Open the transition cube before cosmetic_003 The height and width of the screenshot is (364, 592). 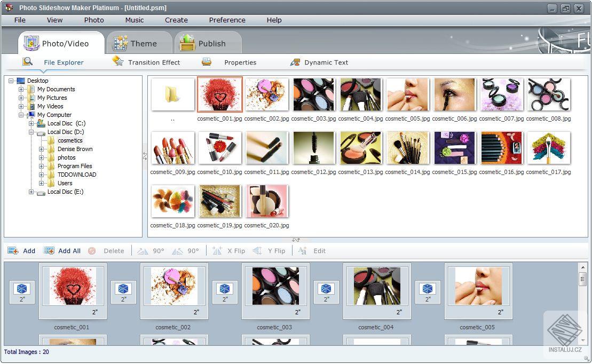pyautogui.click(x=224, y=290)
